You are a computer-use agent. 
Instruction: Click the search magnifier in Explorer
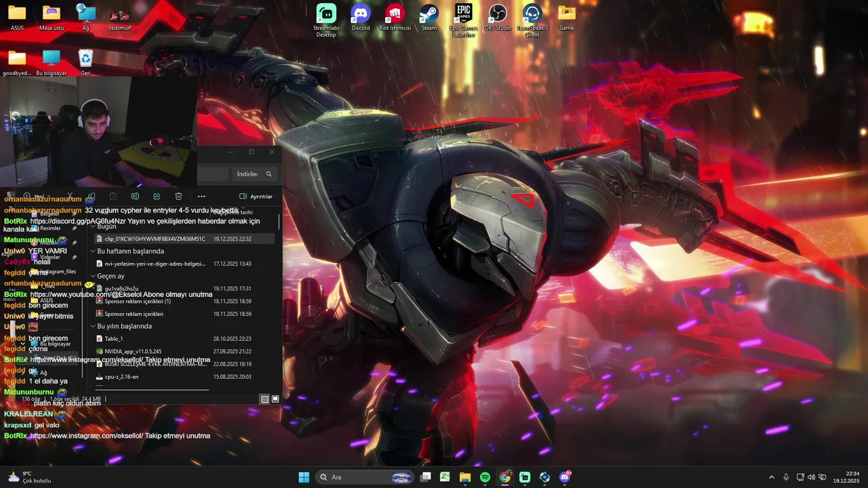tap(269, 174)
